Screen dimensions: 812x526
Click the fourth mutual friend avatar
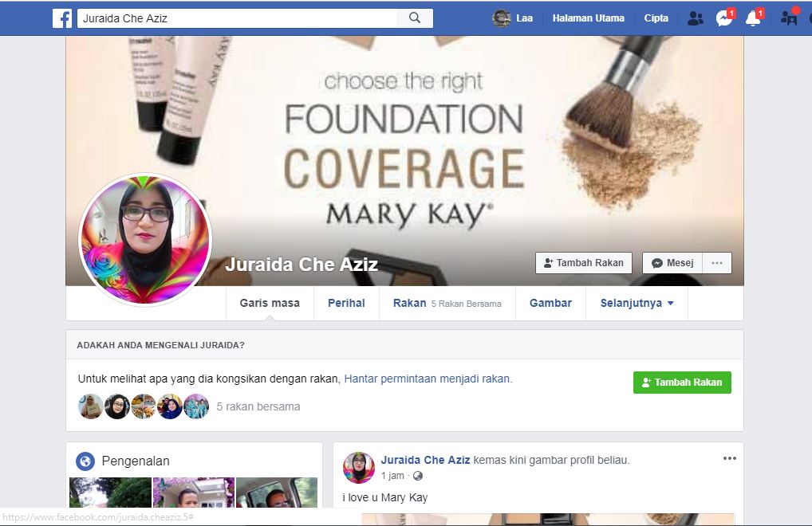[x=170, y=406]
